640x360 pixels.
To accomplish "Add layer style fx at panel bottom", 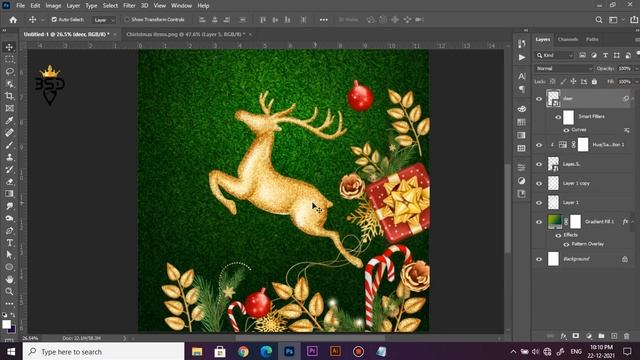I will pos(563,336).
